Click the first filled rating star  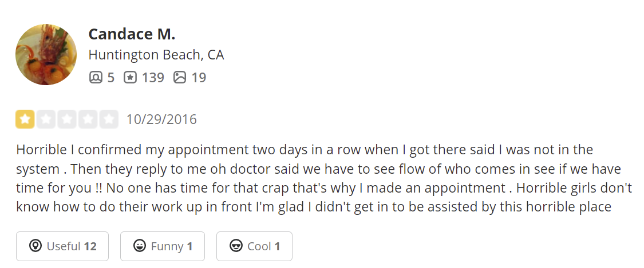point(25,119)
